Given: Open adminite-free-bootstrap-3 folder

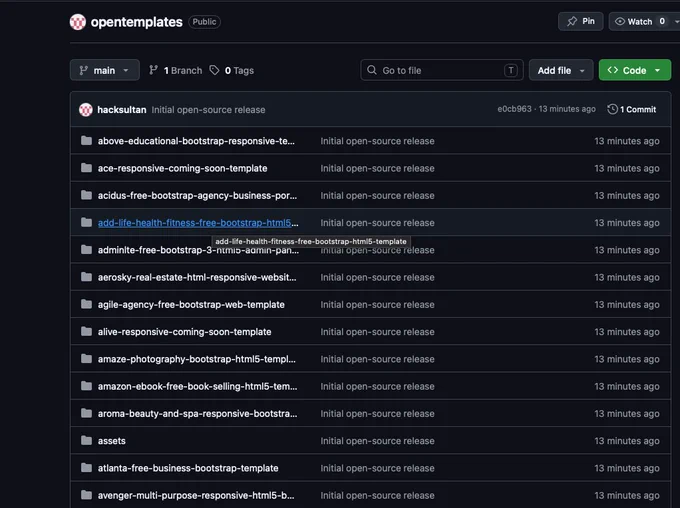Looking at the screenshot, I should click(x=198, y=250).
